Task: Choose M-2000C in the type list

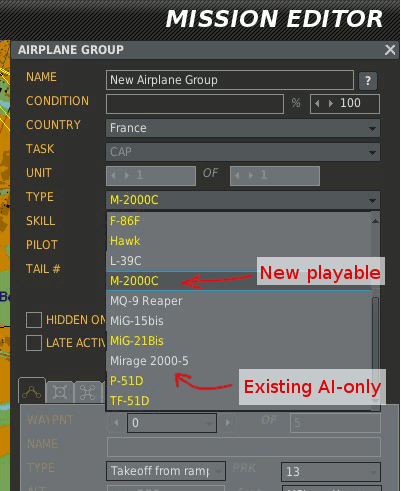Action: pos(238,281)
